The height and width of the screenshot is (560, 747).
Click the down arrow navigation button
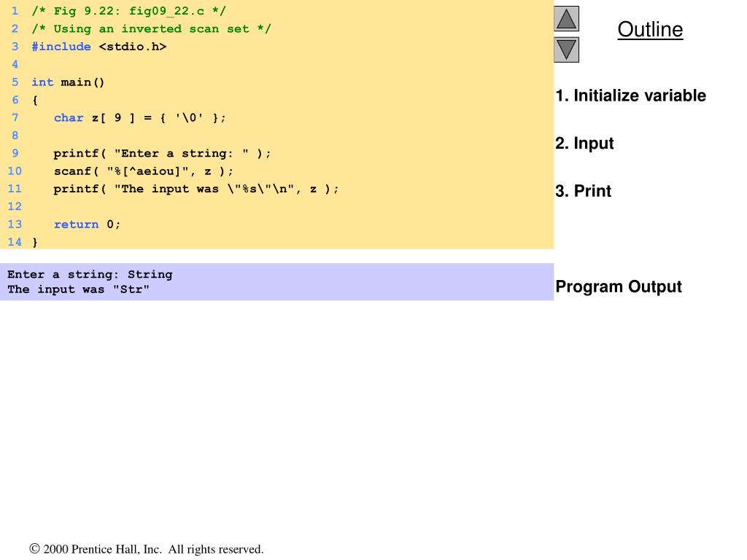click(x=566, y=50)
